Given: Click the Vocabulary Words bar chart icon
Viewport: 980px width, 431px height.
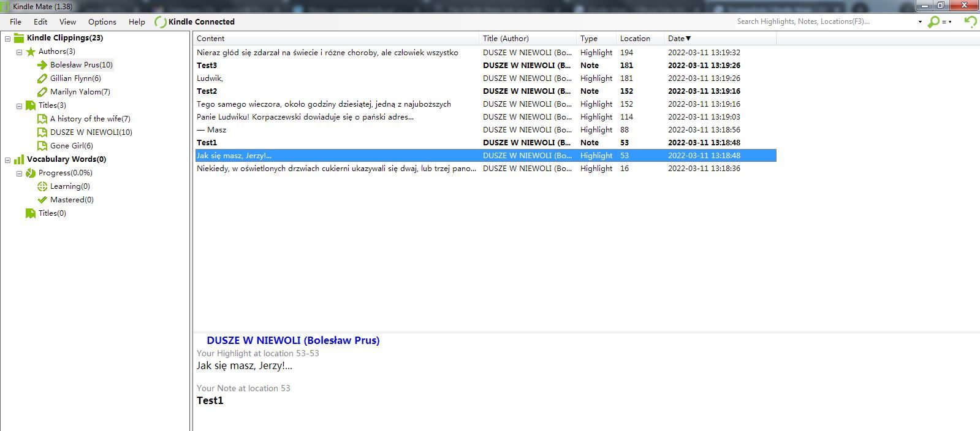Looking at the screenshot, I should coord(19,159).
